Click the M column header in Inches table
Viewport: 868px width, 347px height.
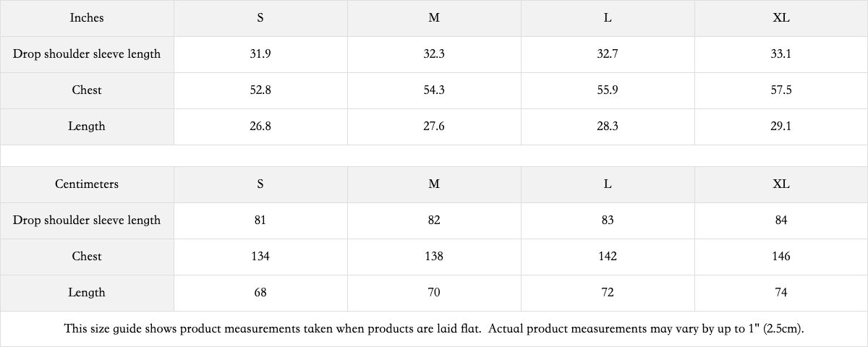pyautogui.click(x=434, y=18)
